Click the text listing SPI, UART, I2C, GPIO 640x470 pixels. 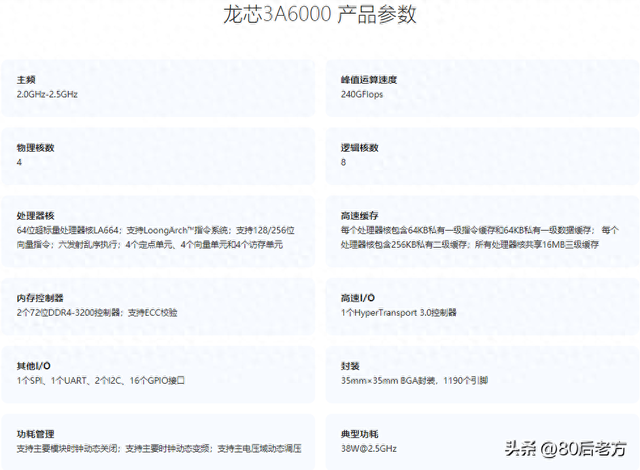100,381
